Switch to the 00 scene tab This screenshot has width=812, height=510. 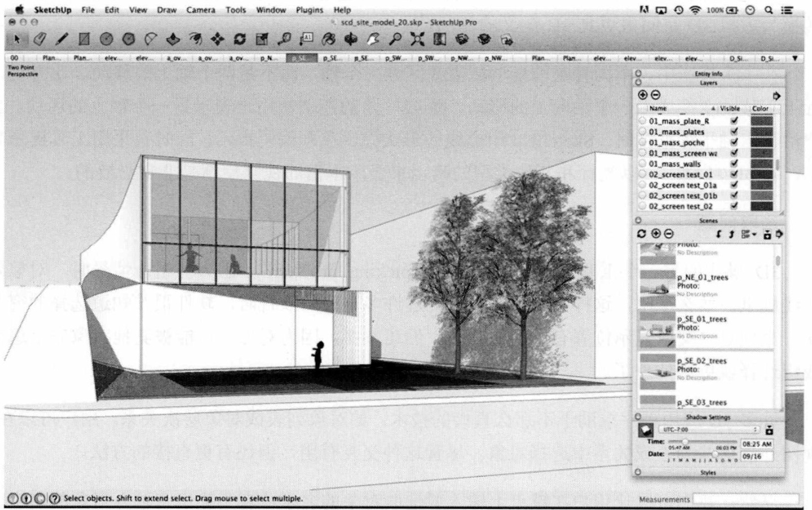[14, 58]
